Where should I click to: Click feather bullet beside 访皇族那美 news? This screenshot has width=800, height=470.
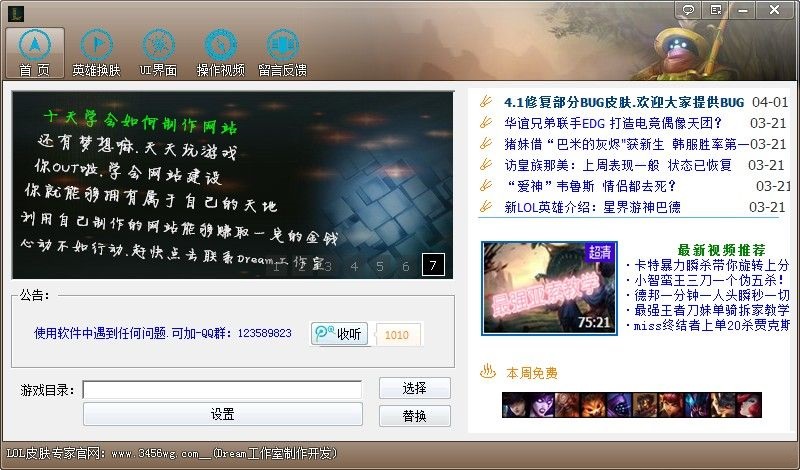click(486, 164)
